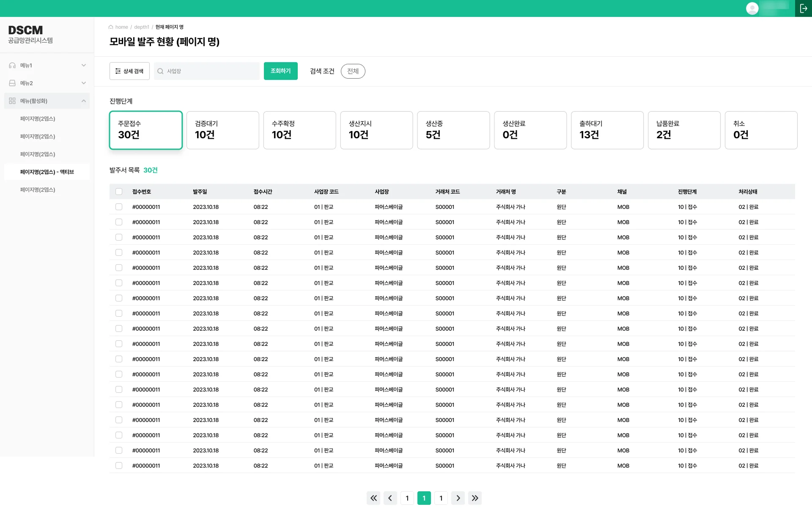The image size is (812, 523).
Task: Jump to the last page with double-right arrows
Action: [x=475, y=498]
